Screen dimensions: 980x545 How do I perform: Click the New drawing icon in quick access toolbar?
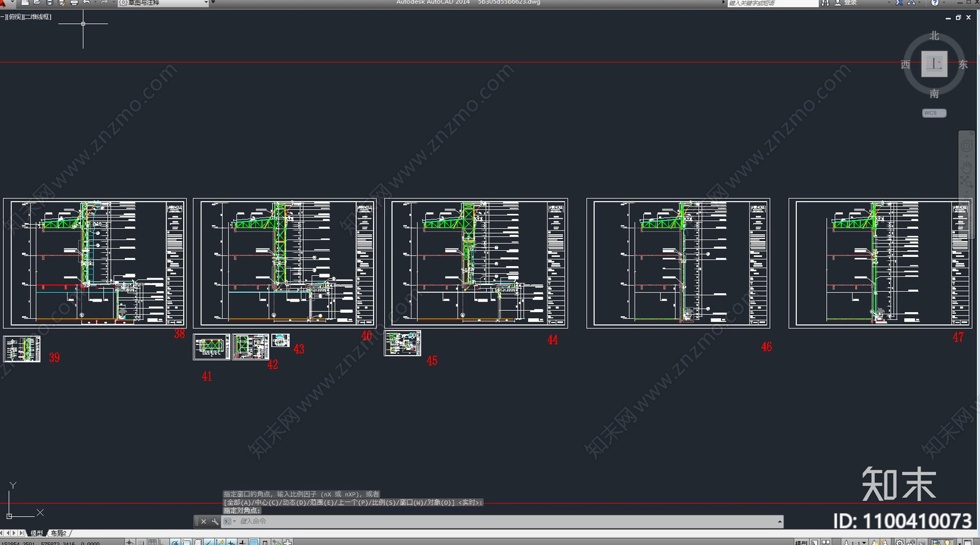pos(25,2)
